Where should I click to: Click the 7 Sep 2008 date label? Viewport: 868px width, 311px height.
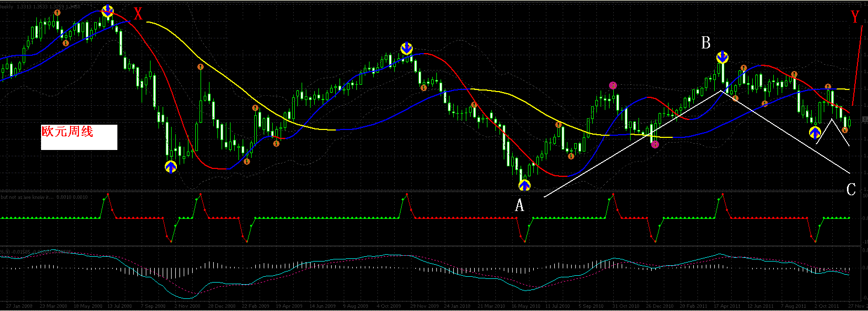(x=153, y=306)
